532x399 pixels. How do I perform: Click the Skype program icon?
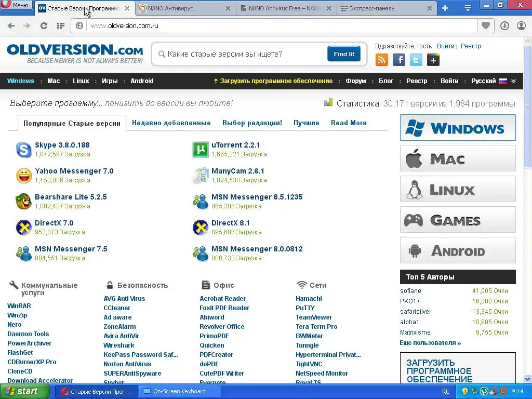(24, 150)
